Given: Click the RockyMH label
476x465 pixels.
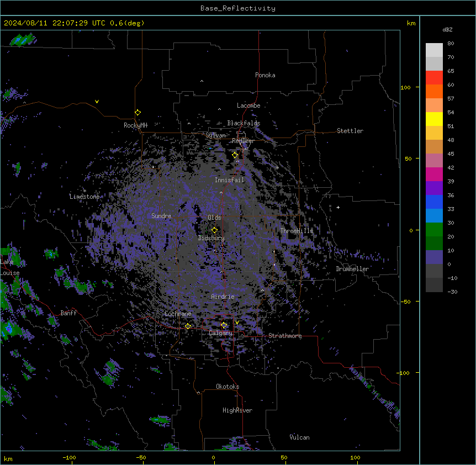Looking at the screenshot, I should click(135, 125).
